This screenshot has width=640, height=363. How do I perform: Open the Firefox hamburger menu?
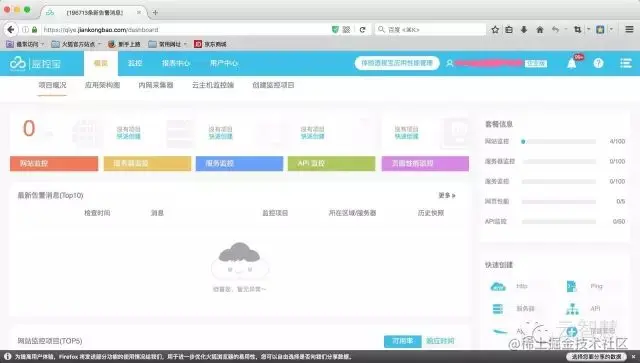[x=629, y=29]
